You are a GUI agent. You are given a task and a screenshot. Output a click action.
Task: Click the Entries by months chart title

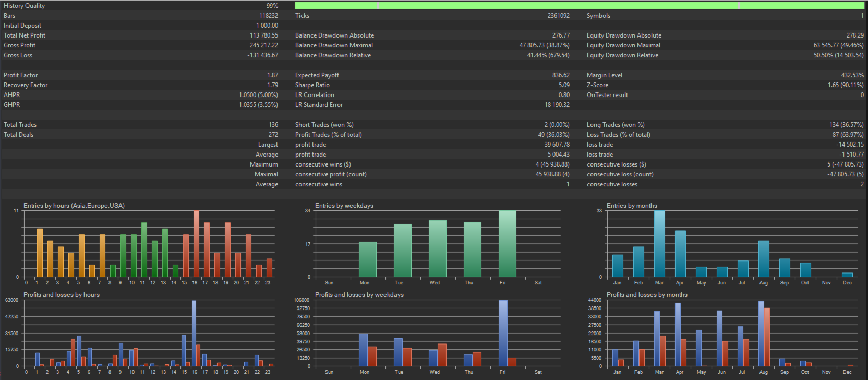tap(632, 206)
